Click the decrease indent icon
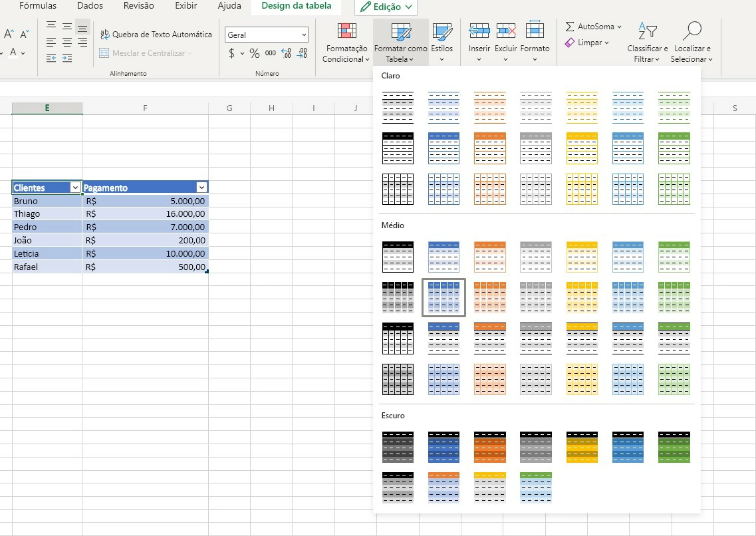The width and height of the screenshot is (756, 536). coord(51,59)
